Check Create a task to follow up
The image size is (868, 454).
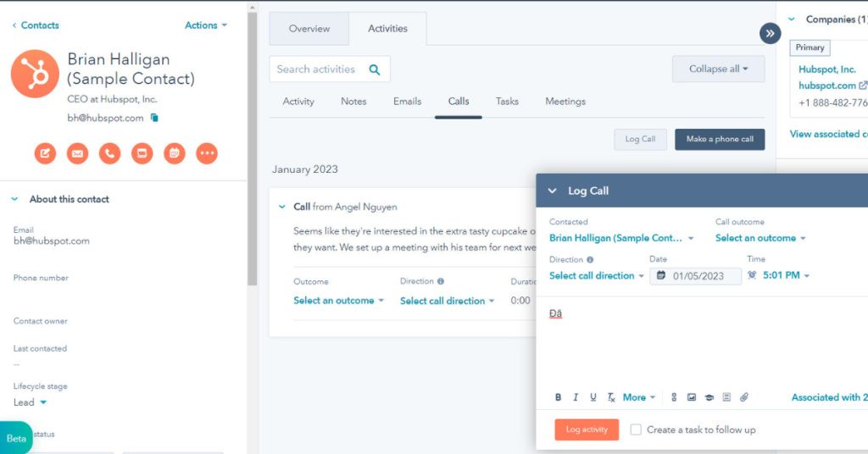tap(636, 429)
